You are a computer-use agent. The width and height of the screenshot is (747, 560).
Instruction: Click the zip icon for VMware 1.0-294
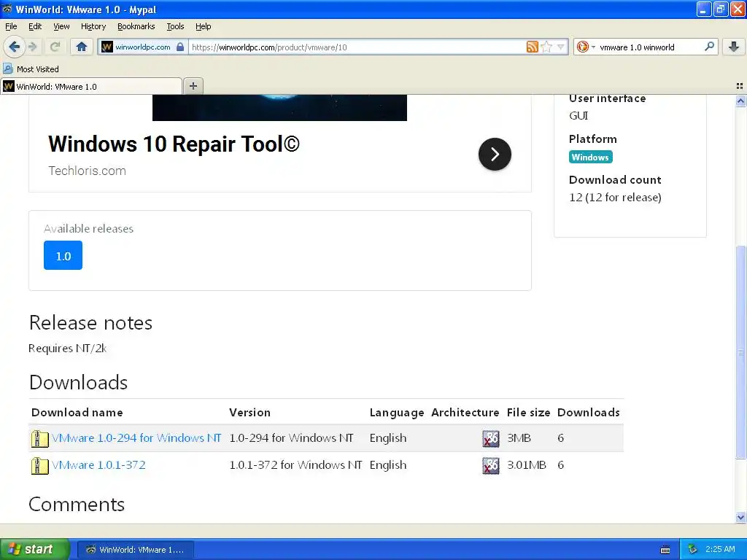[x=39, y=438]
